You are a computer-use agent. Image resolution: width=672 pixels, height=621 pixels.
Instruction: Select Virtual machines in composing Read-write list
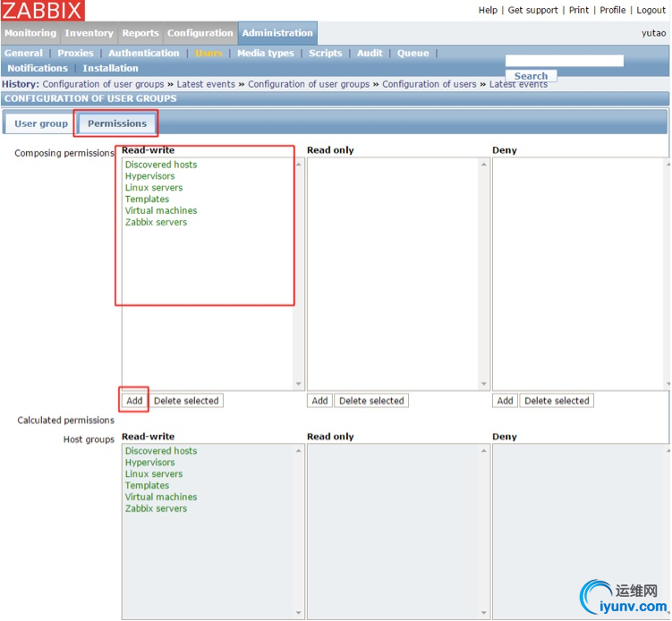point(161,211)
